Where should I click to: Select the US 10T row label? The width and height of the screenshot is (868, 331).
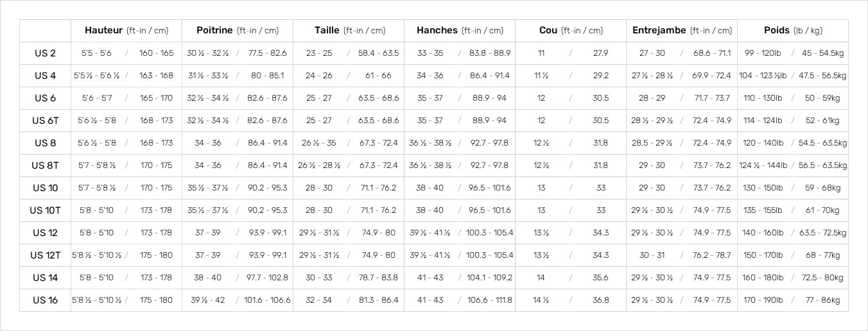45,210
